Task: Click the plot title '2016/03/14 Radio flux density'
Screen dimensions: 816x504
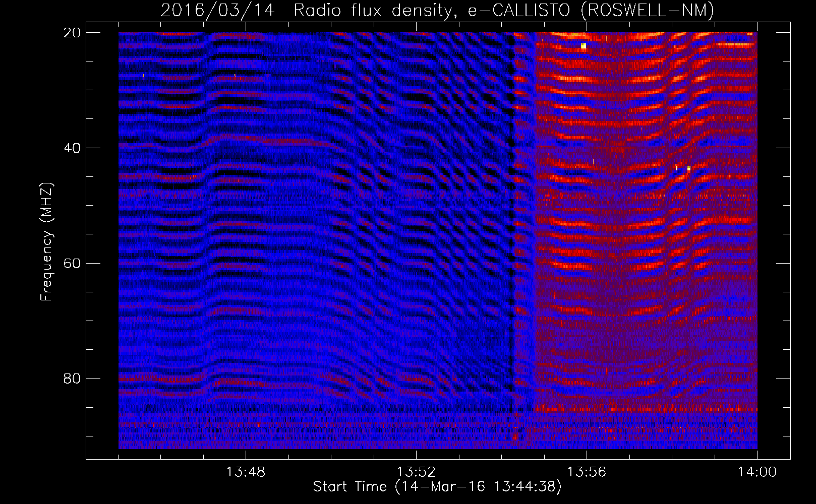Action: (x=437, y=10)
